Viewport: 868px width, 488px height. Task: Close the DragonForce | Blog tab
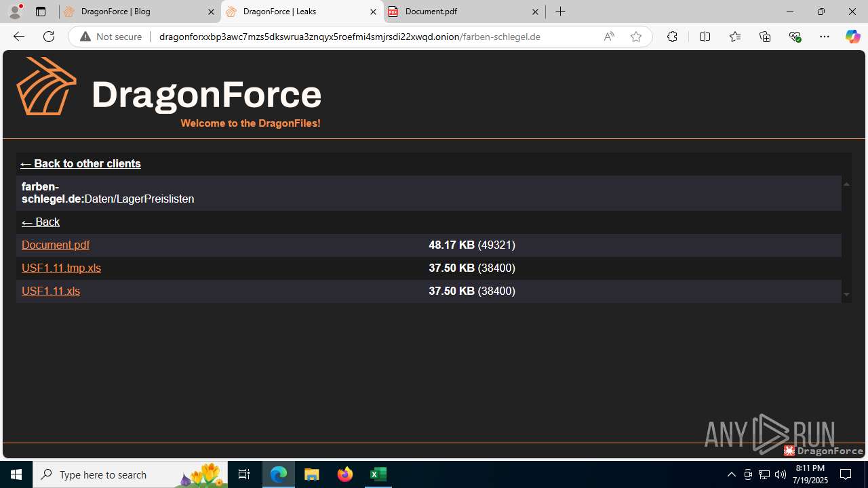pyautogui.click(x=211, y=12)
